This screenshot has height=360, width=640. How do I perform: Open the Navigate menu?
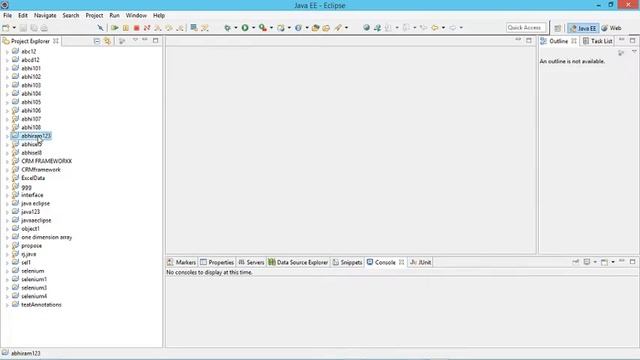pyautogui.click(x=45, y=15)
